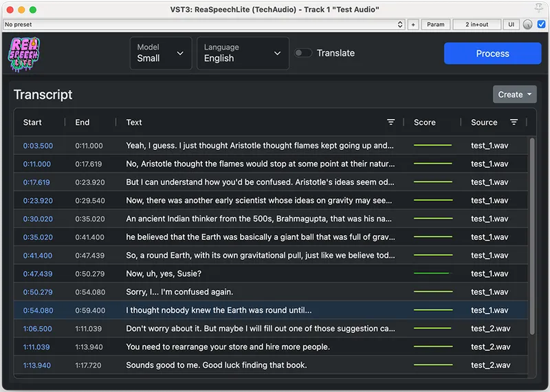Jump to start time 0:54.080
This screenshot has width=550, height=392.
click(38, 310)
